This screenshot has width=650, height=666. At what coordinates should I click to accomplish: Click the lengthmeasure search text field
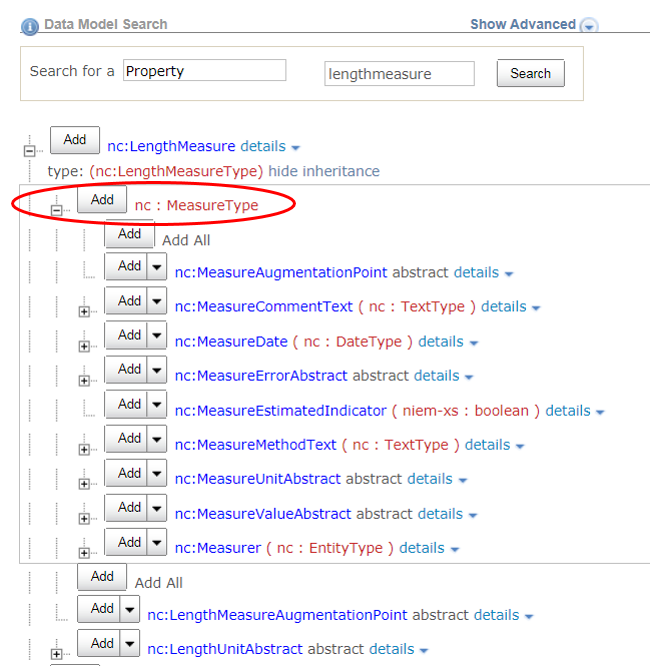(x=399, y=73)
